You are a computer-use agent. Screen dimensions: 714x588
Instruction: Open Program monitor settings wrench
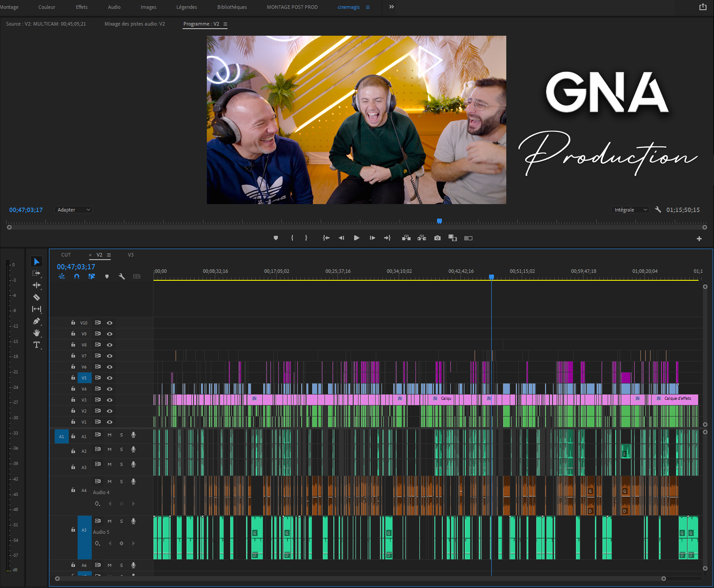658,210
